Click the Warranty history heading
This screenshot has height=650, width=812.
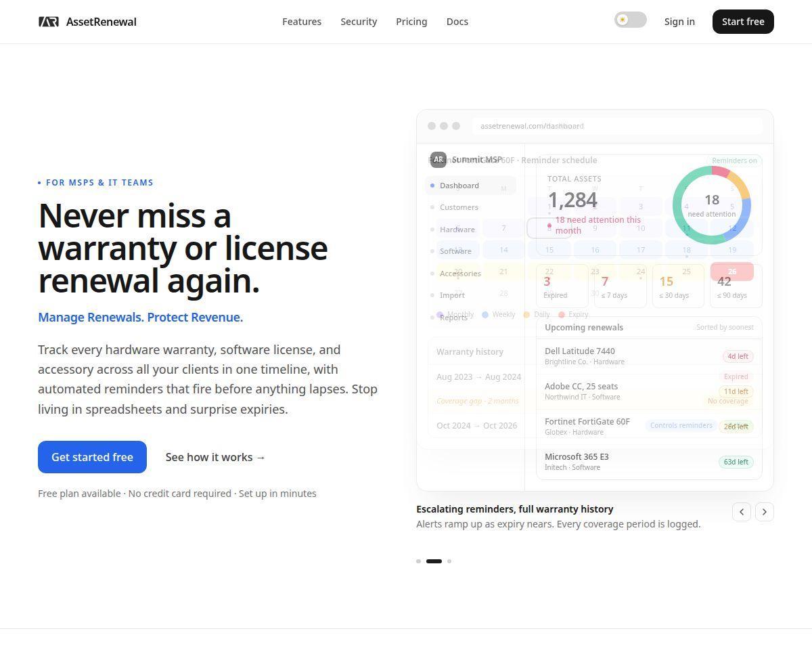470,351
